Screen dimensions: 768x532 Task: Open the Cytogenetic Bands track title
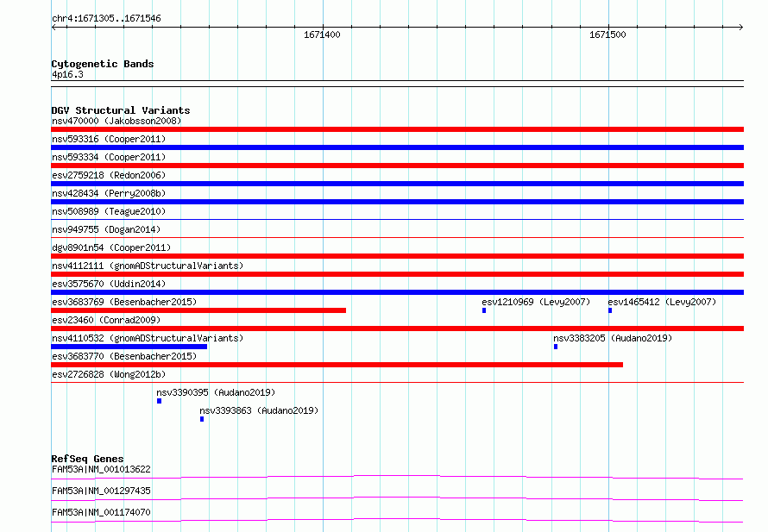[103, 64]
